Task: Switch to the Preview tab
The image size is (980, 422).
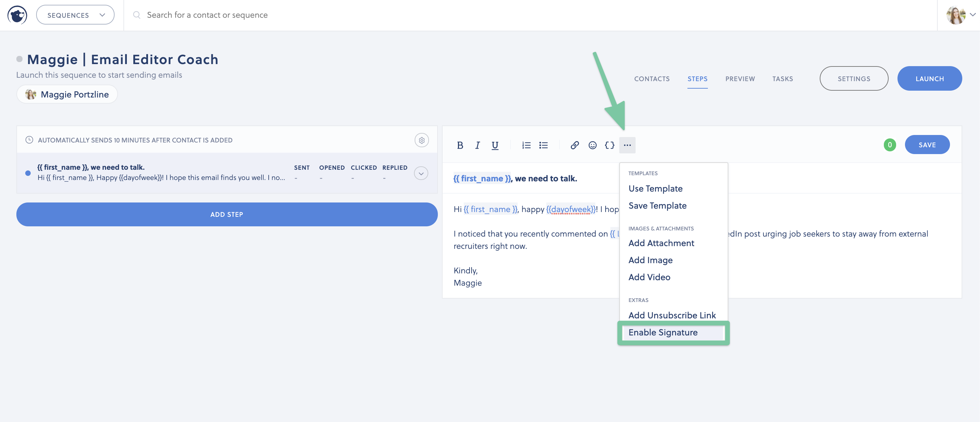Action: coord(740,79)
